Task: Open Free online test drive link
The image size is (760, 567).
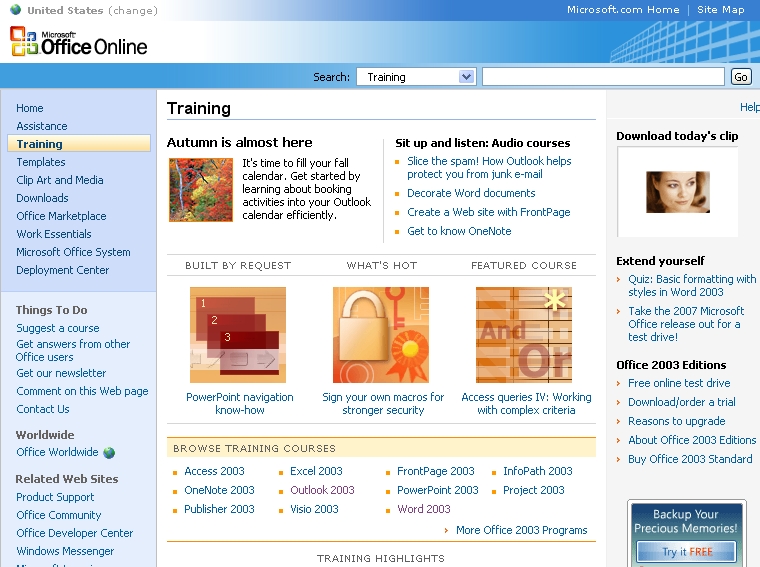Action: [679, 383]
